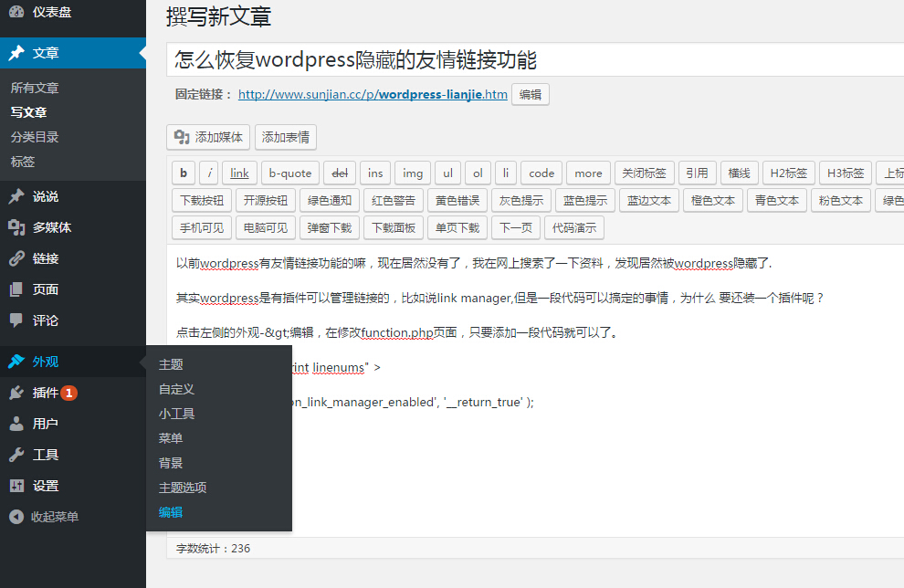Click the code tag button
The width and height of the screenshot is (904, 588).
pos(541,173)
